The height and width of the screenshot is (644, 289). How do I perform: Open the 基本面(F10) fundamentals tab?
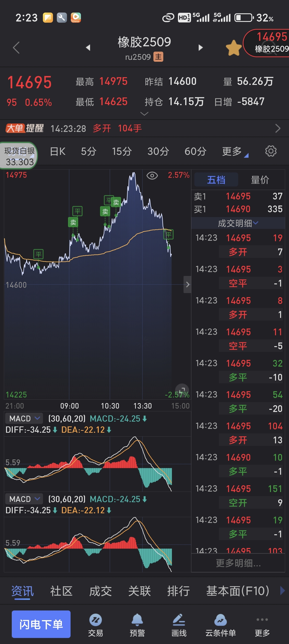(238, 591)
